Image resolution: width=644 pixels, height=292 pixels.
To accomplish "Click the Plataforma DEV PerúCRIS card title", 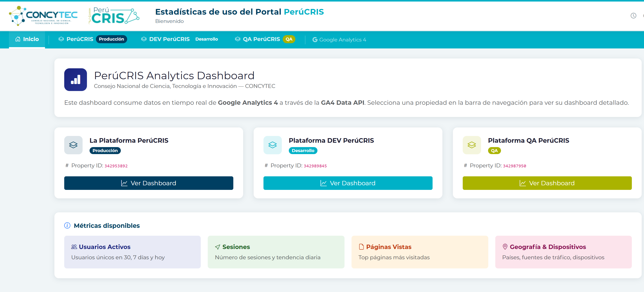I will (x=331, y=141).
